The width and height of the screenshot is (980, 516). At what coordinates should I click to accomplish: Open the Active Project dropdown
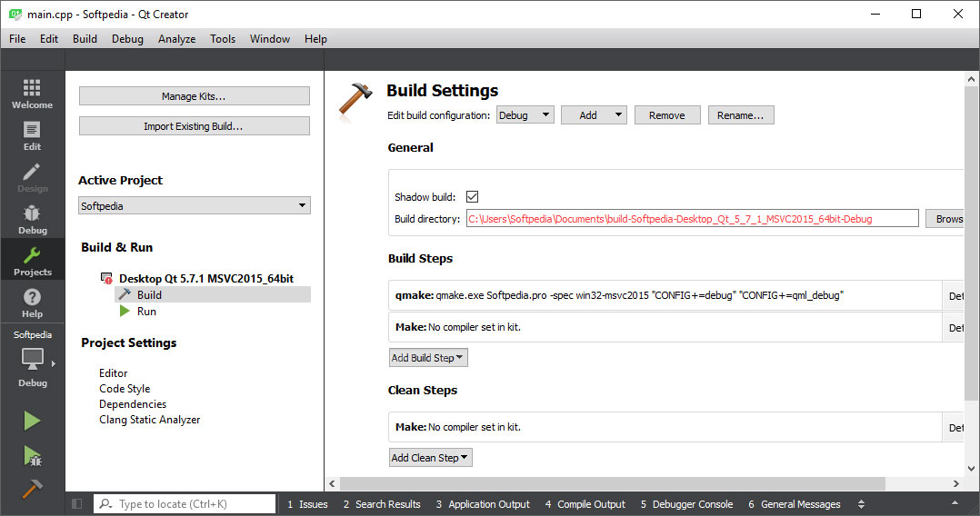(194, 206)
